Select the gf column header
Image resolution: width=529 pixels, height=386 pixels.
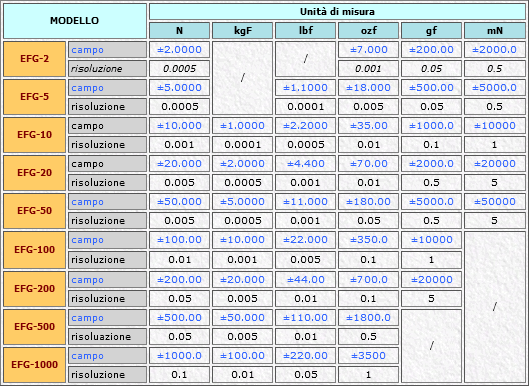pos(431,31)
